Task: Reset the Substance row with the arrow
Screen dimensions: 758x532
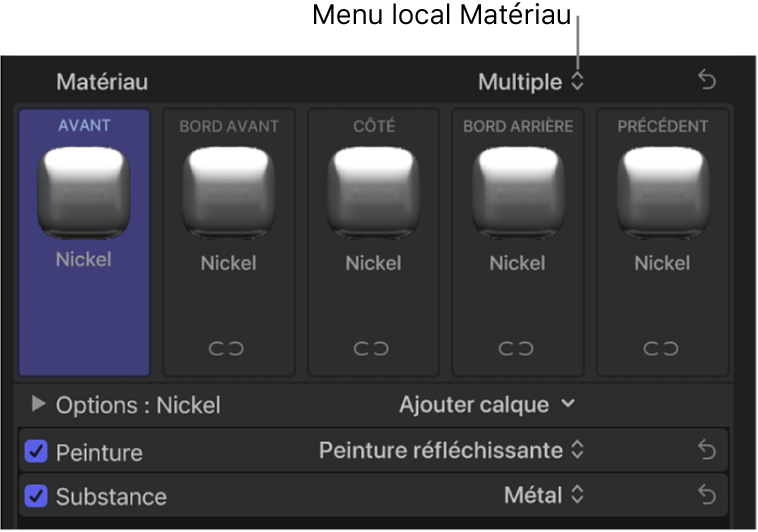Action: pyautogui.click(x=707, y=494)
